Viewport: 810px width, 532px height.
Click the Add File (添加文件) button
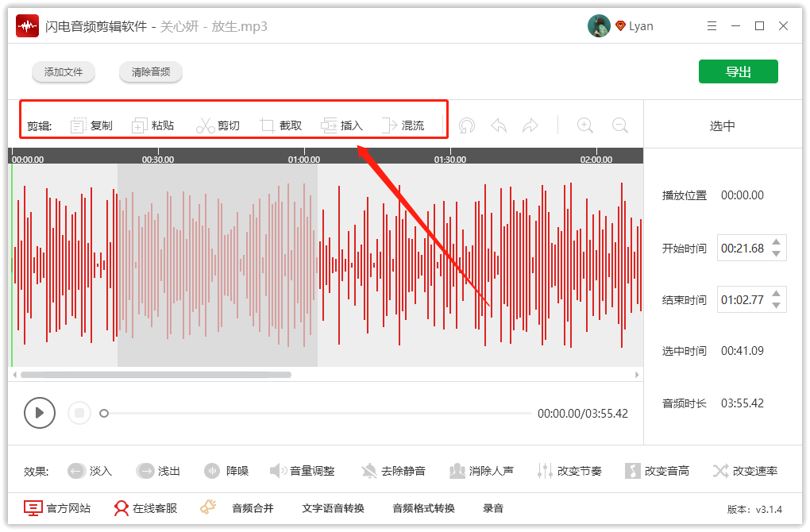tap(64, 71)
